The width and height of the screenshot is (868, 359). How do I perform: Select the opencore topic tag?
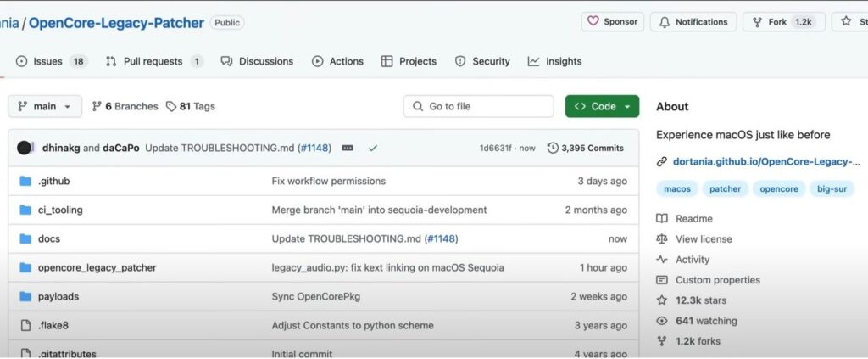(779, 189)
